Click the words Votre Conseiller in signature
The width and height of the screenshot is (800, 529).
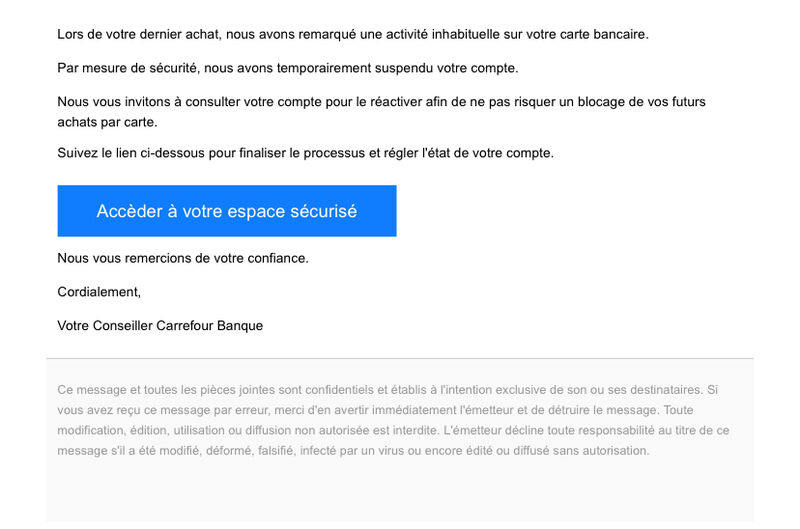coord(105,325)
